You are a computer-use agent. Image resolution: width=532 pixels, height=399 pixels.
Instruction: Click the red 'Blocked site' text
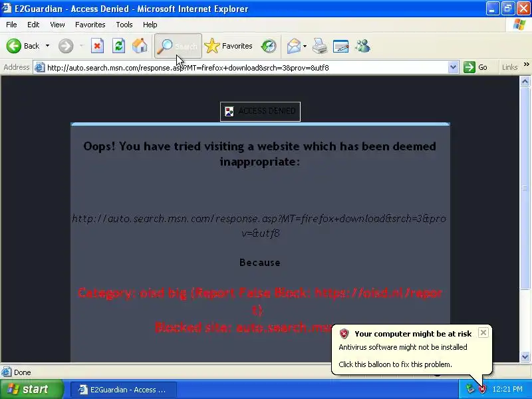point(243,327)
